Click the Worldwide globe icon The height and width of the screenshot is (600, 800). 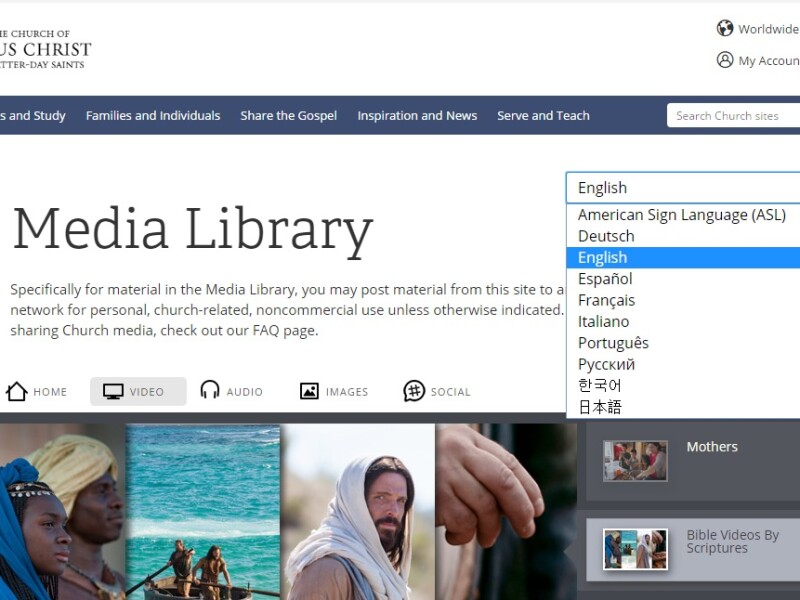click(725, 28)
